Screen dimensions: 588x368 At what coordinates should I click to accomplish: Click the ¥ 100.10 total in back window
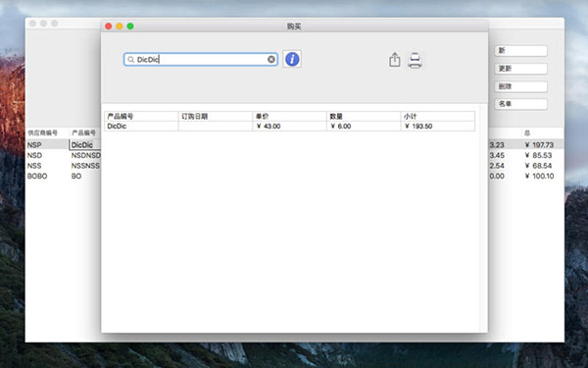click(539, 176)
